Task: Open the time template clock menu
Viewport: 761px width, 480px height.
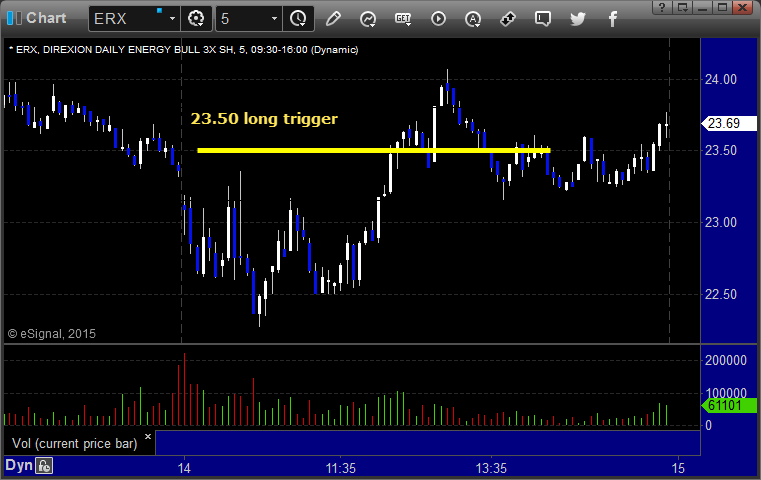Action: pos(298,18)
